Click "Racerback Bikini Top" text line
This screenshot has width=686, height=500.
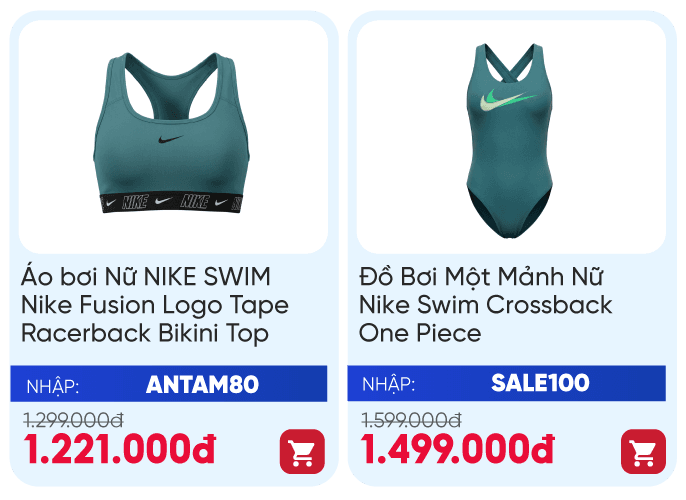click(144, 334)
